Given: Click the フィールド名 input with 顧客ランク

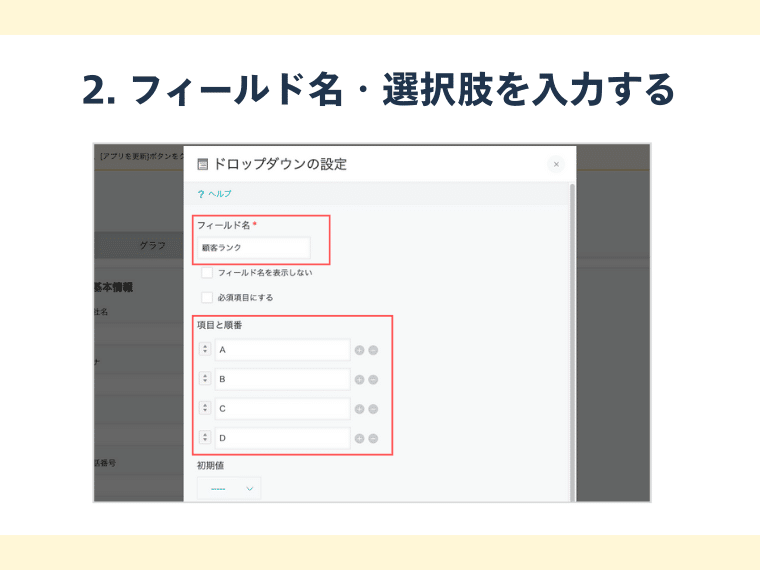Looking at the screenshot, I should pos(253,247).
